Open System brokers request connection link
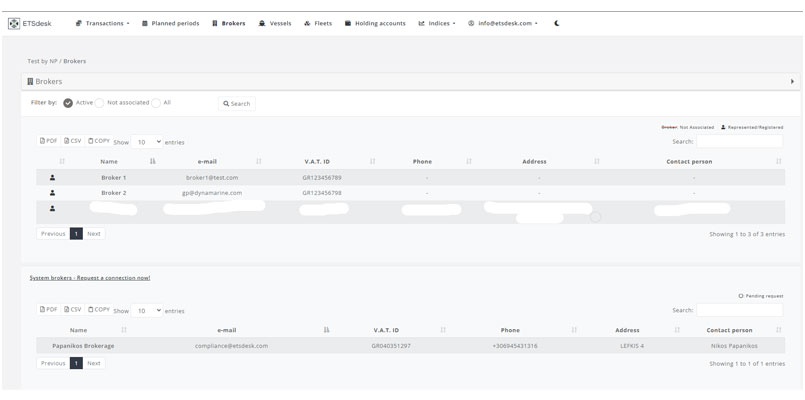Screen dimensions: 805x400 (x=90, y=278)
